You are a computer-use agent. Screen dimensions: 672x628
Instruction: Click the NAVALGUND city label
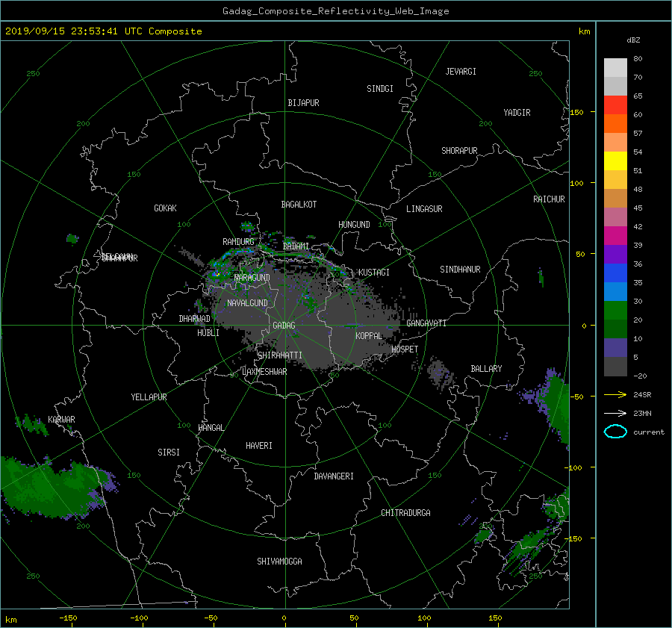pyautogui.click(x=247, y=303)
